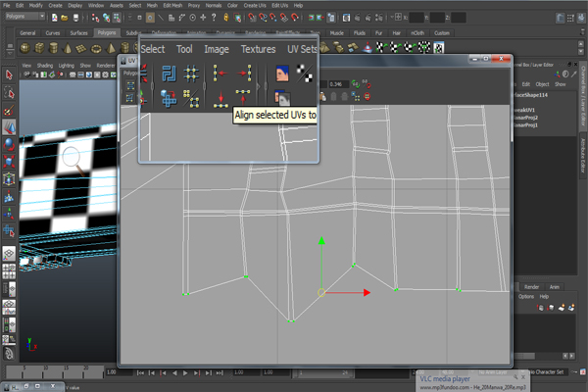
Task: Create polygon torus from the shelf
Action: click(x=96, y=48)
